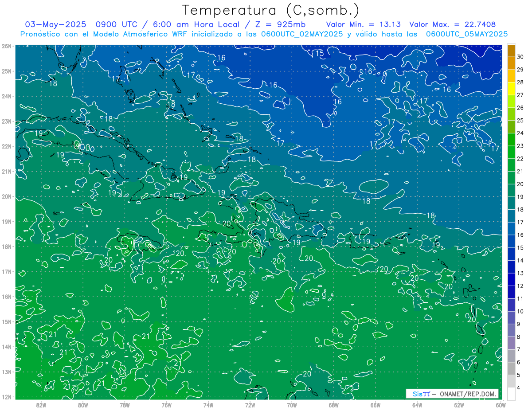Click the title 'Temperatura (C,somb.)'
532x411 pixels.
tap(271, 10)
